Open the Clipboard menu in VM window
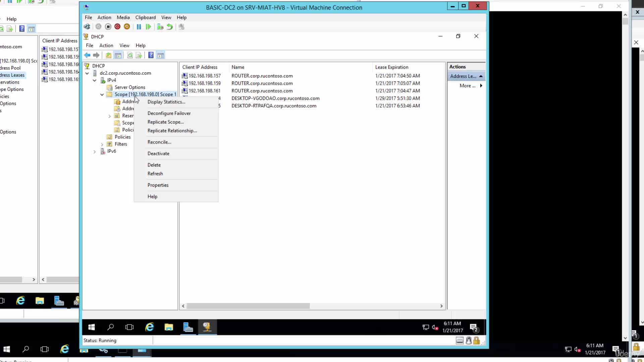Viewport: 644px width, 362px height. point(145,17)
